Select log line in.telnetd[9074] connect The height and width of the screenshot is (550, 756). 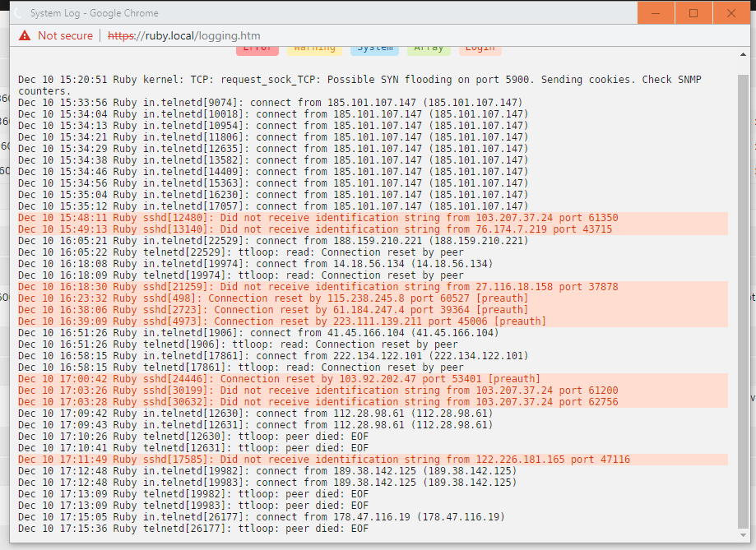point(271,103)
